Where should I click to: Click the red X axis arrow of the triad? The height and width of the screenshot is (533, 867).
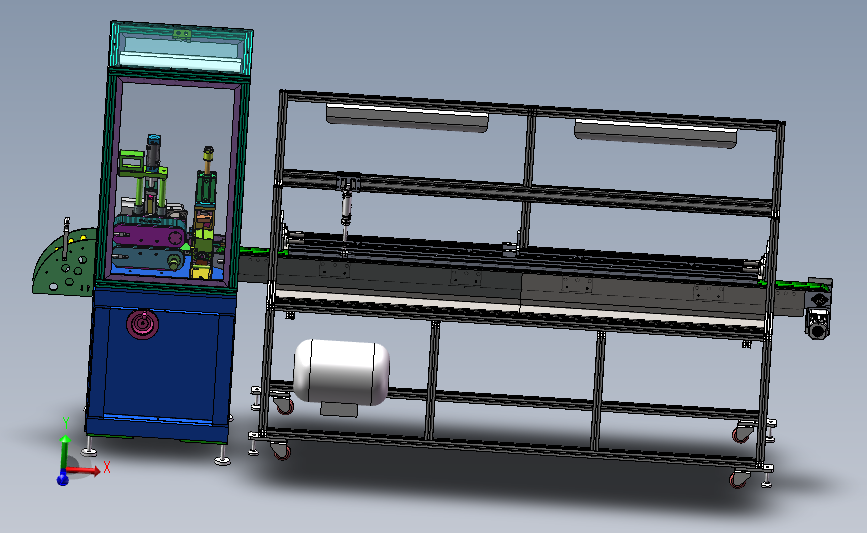coord(84,471)
